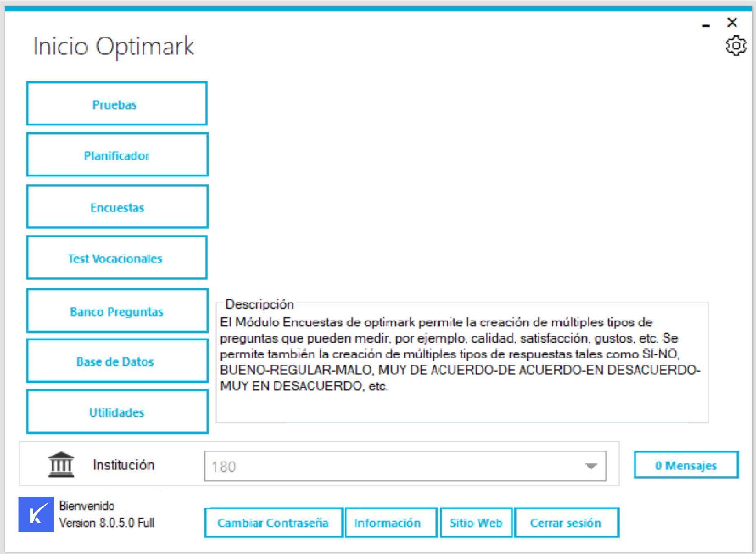Minimize the Optimark window

click(706, 26)
